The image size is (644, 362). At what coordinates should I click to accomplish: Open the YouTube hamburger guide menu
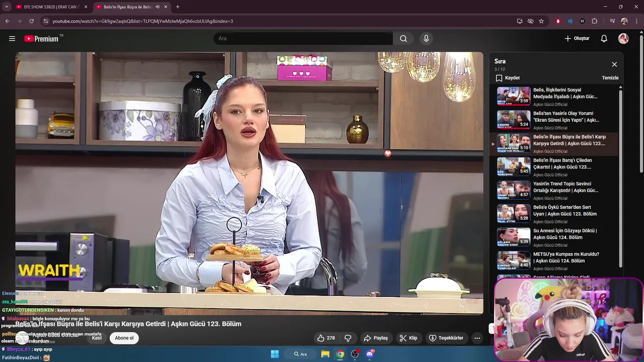(12, 38)
